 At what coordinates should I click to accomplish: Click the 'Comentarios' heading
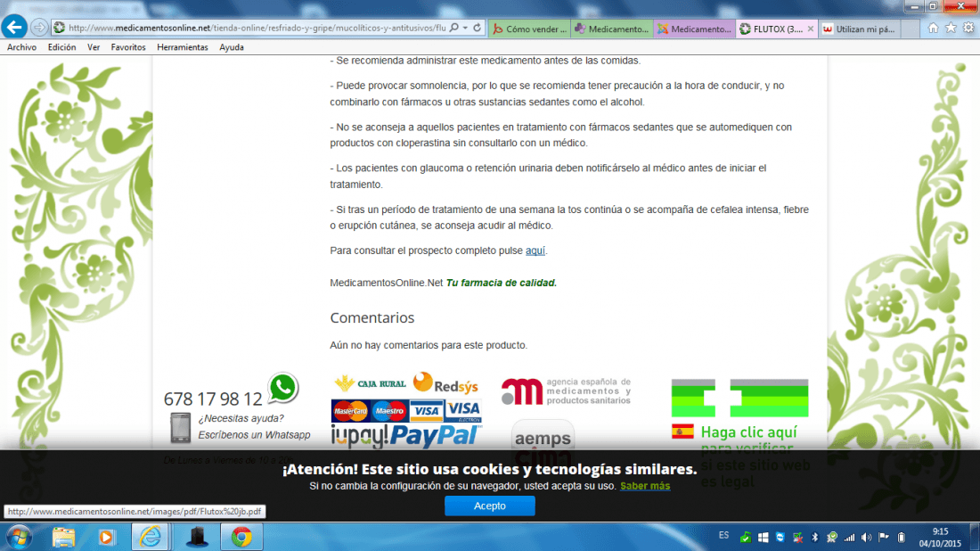[x=372, y=317]
